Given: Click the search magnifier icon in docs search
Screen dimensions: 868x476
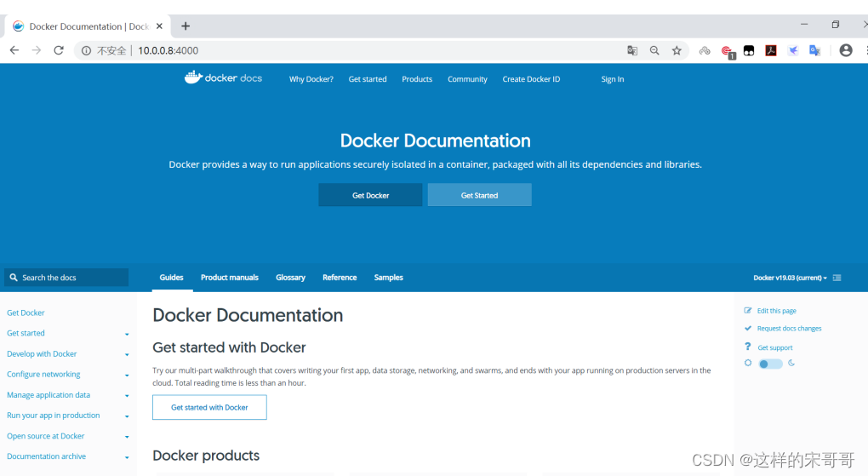Looking at the screenshot, I should tap(14, 277).
